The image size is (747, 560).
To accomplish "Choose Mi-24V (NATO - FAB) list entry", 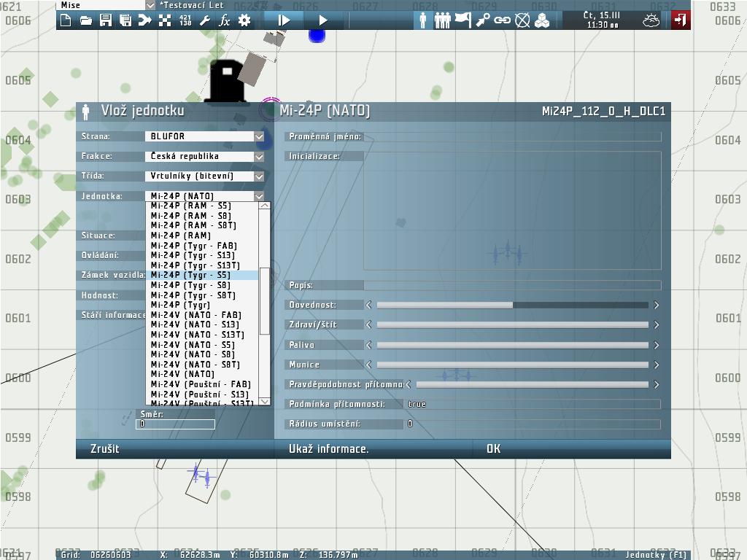I will pos(195,315).
